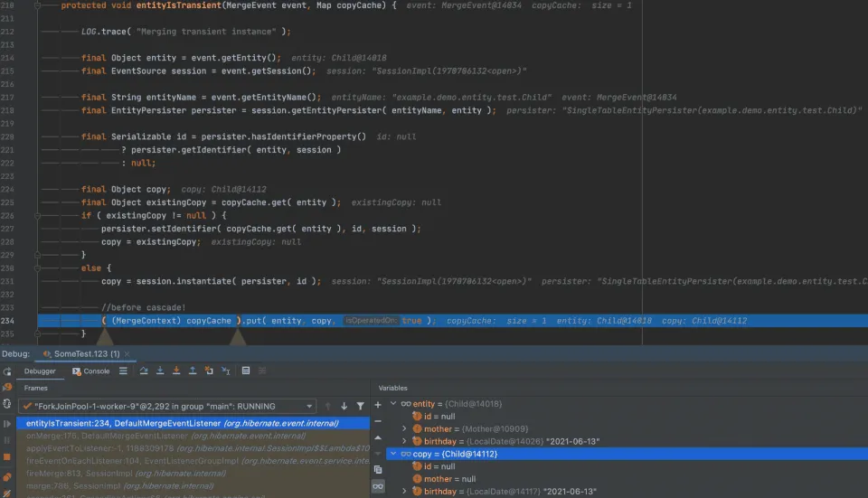
Task: Select 'id = null' under entity
Action: click(627, 416)
